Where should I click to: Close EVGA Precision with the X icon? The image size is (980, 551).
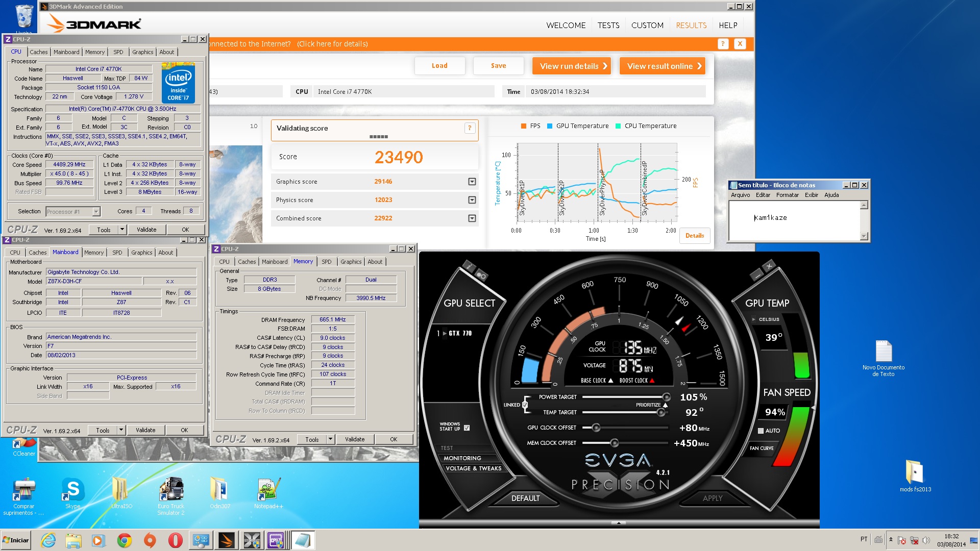coord(769,266)
